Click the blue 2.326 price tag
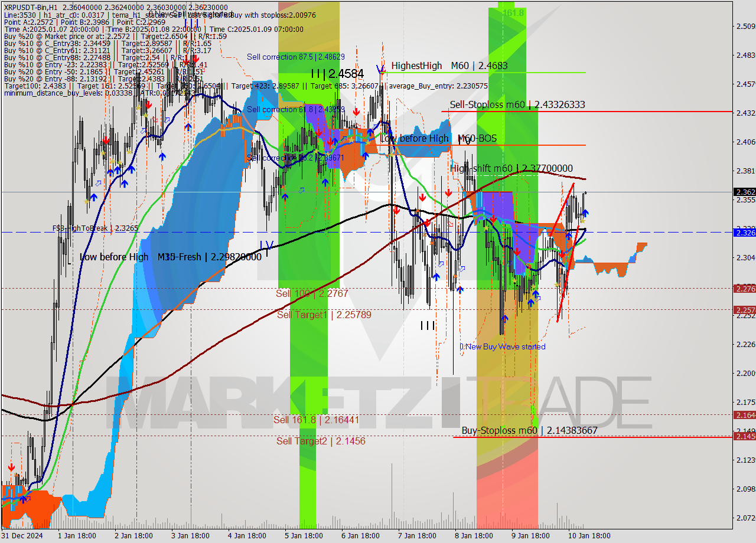 pos(744,233)
